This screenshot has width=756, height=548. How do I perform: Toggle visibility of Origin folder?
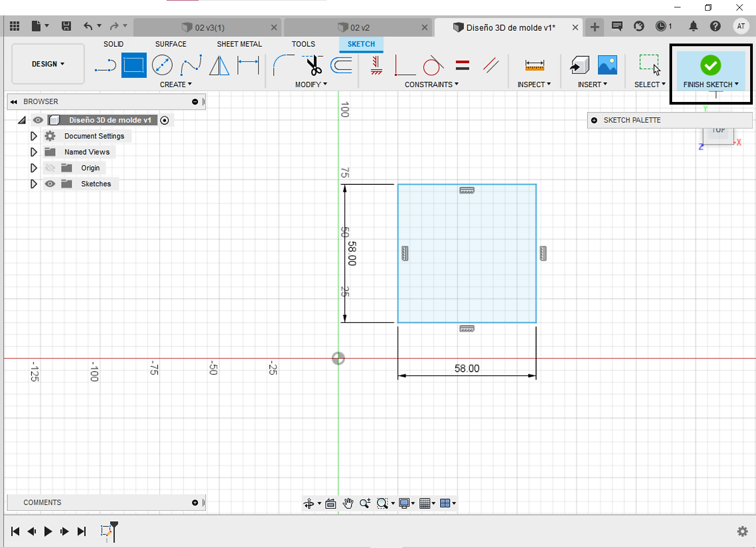coord(50,168)
